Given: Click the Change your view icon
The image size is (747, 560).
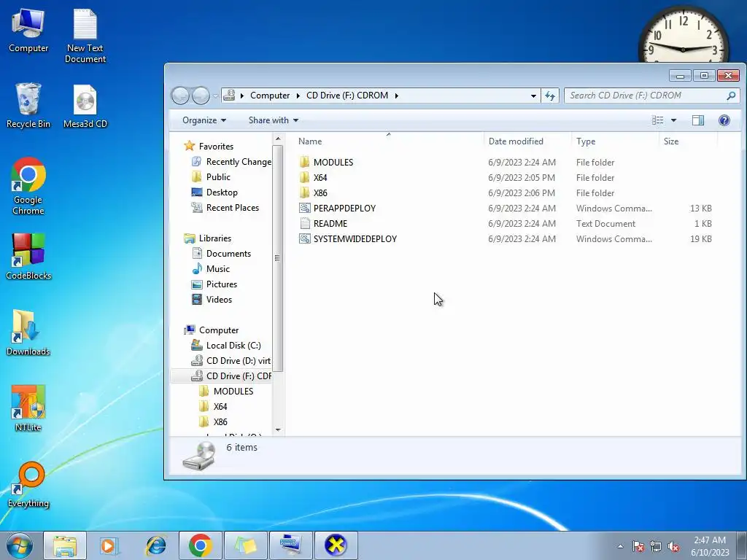Looking at the screenshot, I should click(x=657, y=120).
